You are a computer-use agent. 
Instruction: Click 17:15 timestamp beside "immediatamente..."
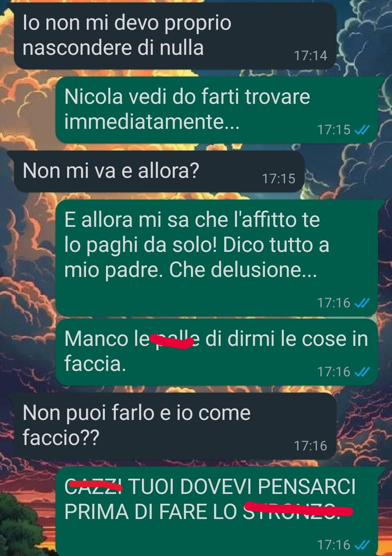(334, 130)
